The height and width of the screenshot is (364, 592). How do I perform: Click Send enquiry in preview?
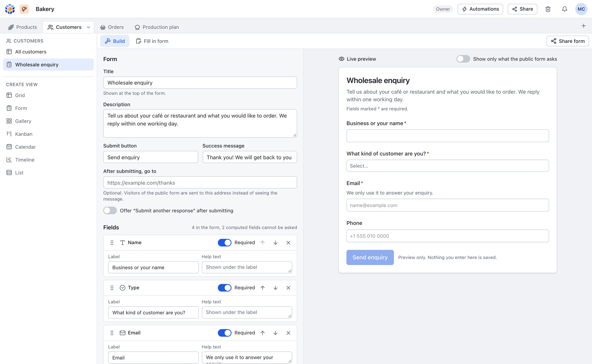click(370, 258)
